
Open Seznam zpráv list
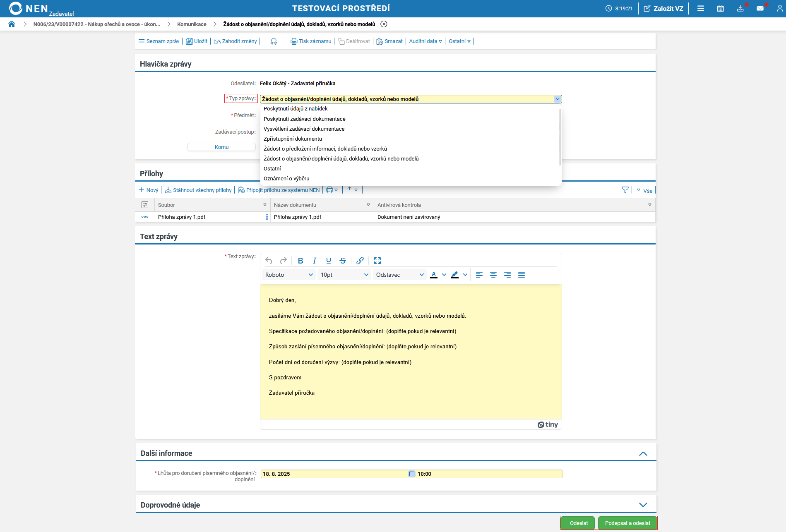point(159,41)
